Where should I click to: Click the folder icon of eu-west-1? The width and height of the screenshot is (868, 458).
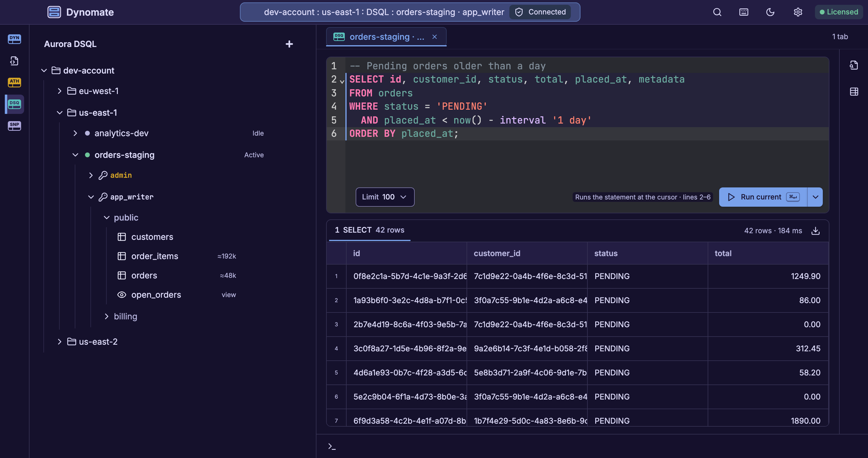(x=71, y=91)
